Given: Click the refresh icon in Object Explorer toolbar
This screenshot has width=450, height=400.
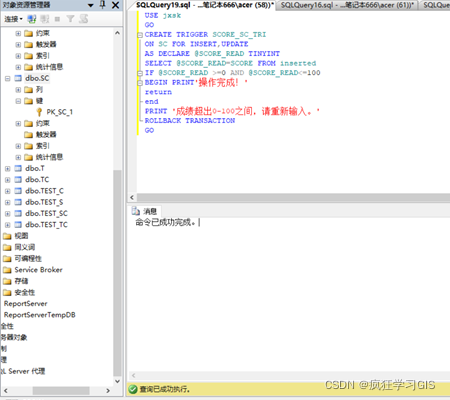Looking at the screenshot, I should pyautogui.click(x=83, y=19).
